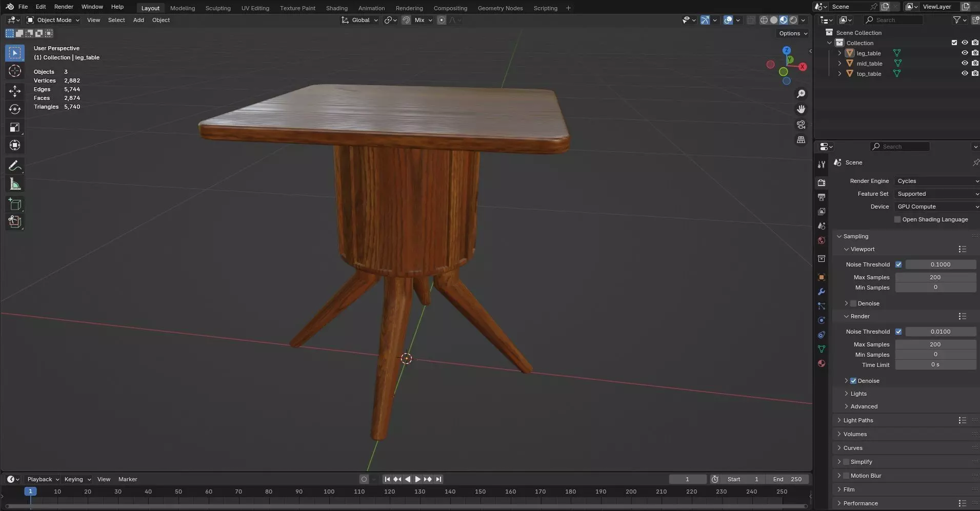Image resolution: width=980 pixels, height=511 pixels.
Task: Switch to wireframe viewport shading
Action: click(x=764, y=20)
